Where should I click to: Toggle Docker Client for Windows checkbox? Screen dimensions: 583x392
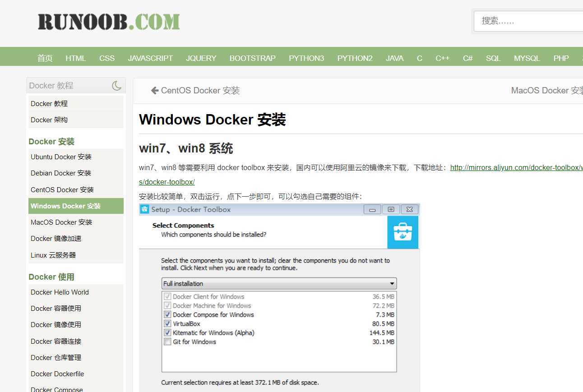tap(167, 296)
